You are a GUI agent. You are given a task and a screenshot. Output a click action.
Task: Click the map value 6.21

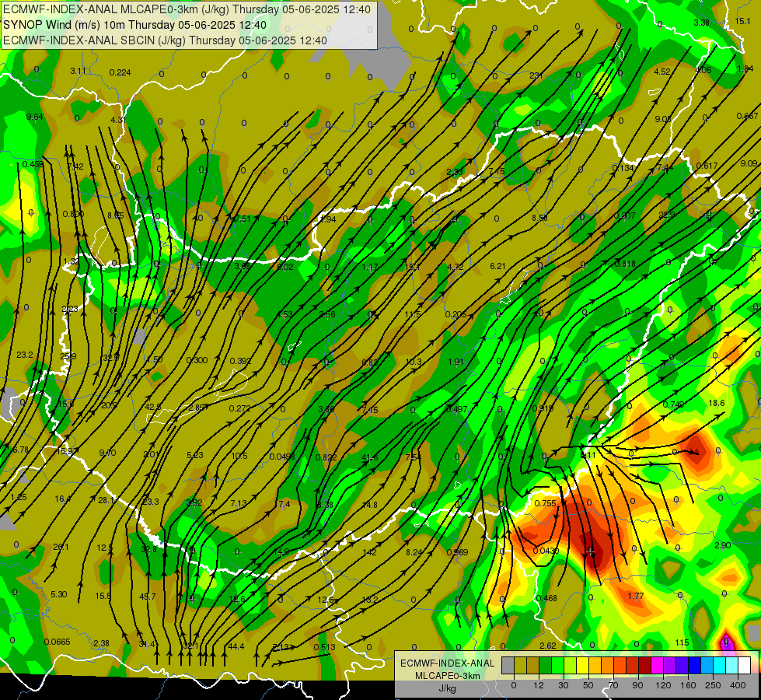coord(497,266)
